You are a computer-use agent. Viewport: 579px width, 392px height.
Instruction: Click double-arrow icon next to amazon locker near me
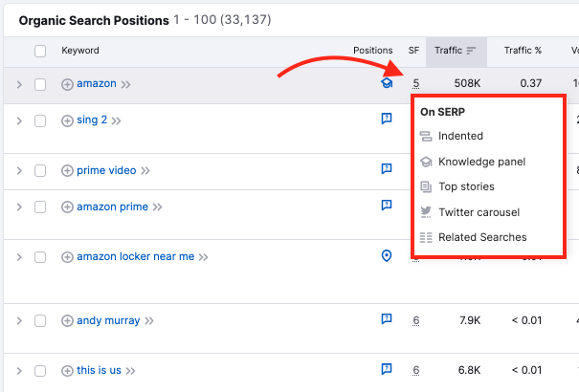click(204, 257)
